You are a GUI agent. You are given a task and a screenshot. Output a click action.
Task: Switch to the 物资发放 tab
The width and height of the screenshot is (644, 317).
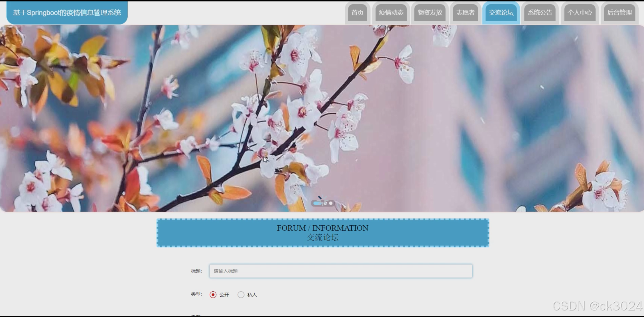[x=430, y=13]
